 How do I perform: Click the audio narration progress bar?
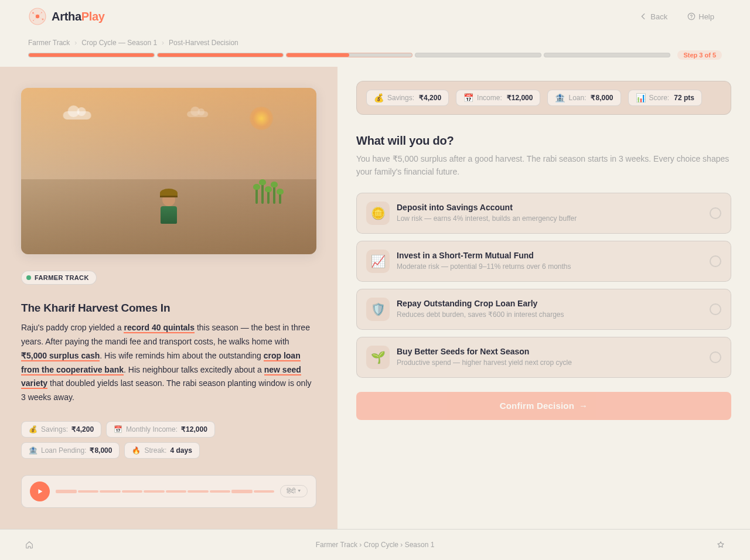(164, 491)
